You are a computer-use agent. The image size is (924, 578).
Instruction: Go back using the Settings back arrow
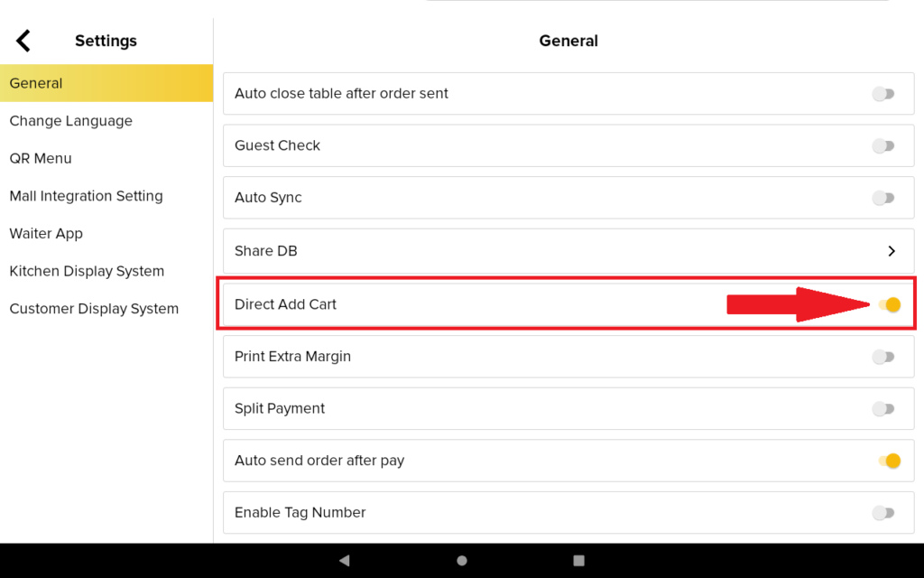coord(23,41)
